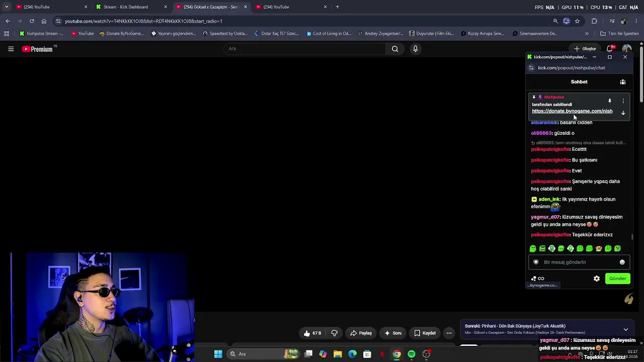Dislike the current video
The width and height of the screenshot is (644, 362).
coord(334,333)
